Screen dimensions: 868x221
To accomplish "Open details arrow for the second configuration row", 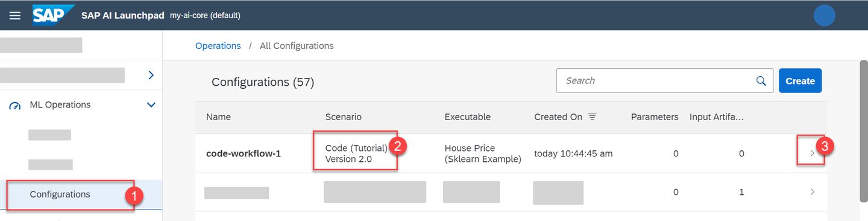I will point(812,192).
